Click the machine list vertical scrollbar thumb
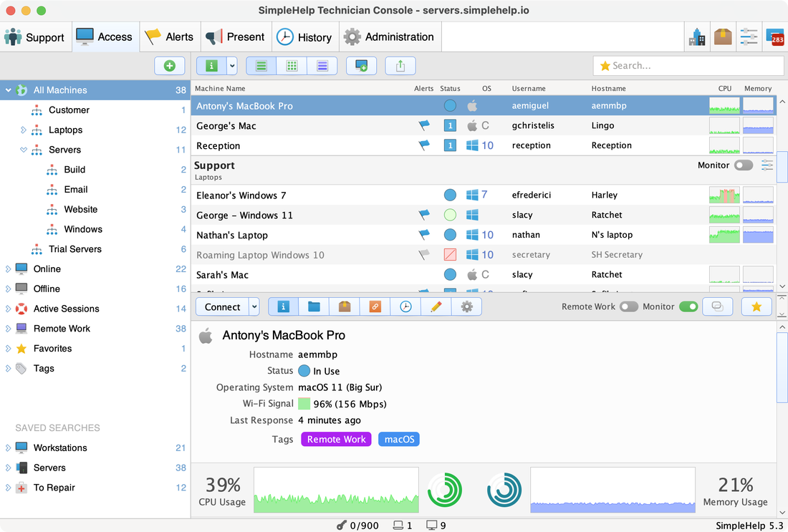This screenshot has width=788, height=532. pyautogui.click(x=782, y=167)
